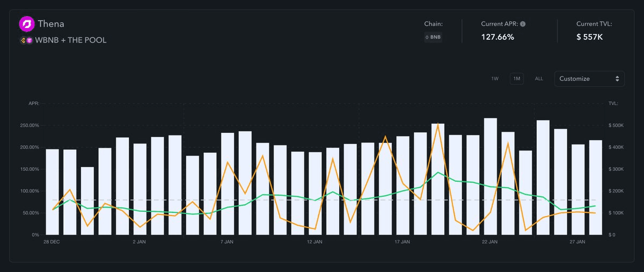Click the 127.66% Current APR value
Screen dimensions: 644x272
[497, 37]
